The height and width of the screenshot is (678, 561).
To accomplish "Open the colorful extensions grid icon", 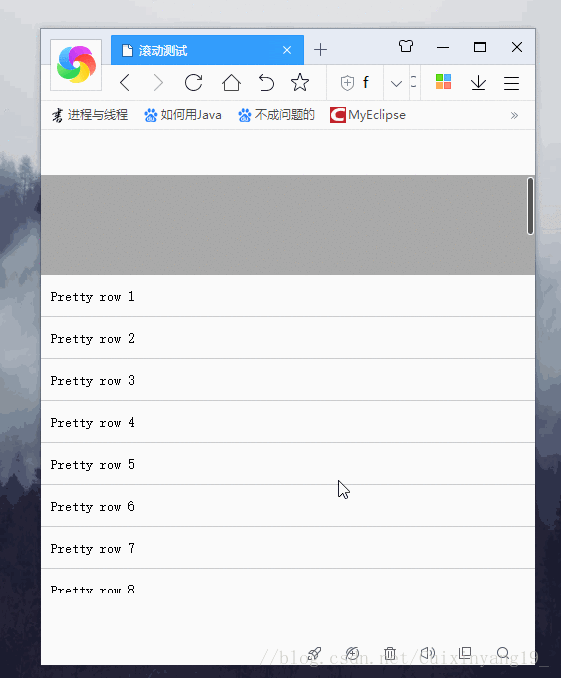I will point(443,82).
